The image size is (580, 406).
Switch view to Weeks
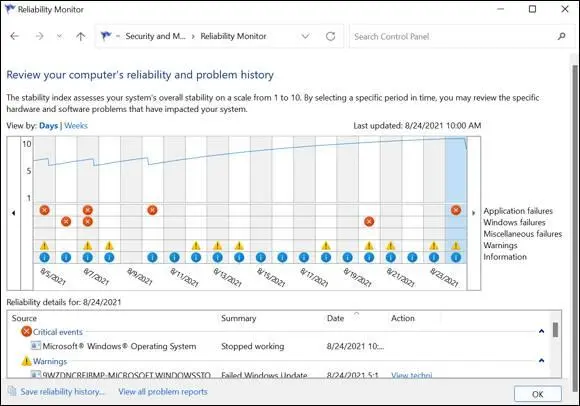pos(76,126)
